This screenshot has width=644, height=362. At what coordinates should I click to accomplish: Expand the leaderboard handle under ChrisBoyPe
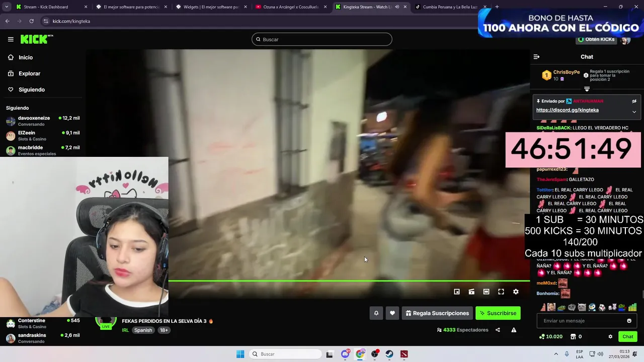point(587,89)
